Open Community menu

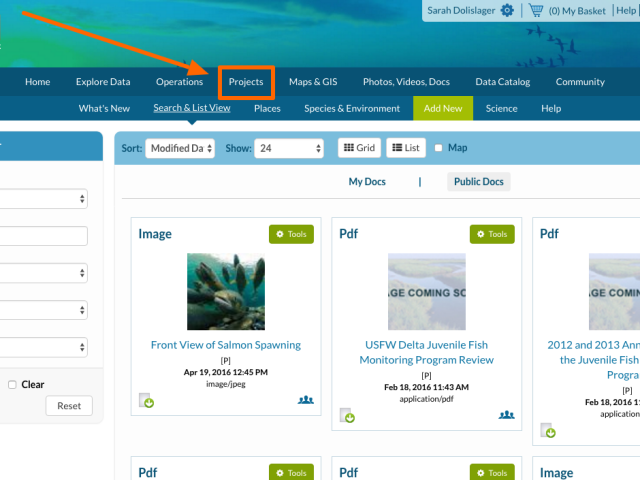[580, 82]
